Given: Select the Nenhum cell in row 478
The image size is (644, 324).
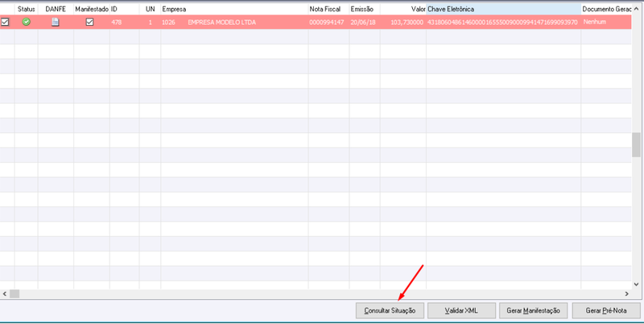Looking at the screenshot, I should click(606, 23).
